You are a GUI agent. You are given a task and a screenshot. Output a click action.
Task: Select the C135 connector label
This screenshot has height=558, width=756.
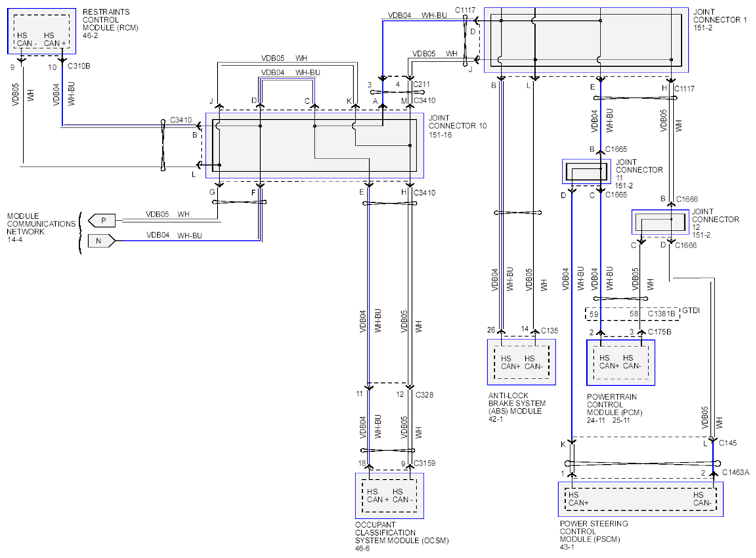(x=550, y=331)
